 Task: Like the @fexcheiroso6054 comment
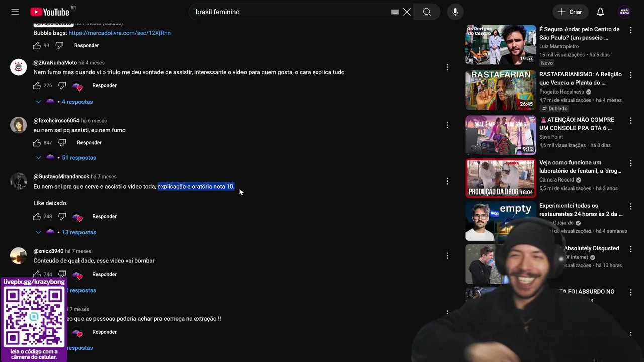pyautogui.click(x=37, y=143)
